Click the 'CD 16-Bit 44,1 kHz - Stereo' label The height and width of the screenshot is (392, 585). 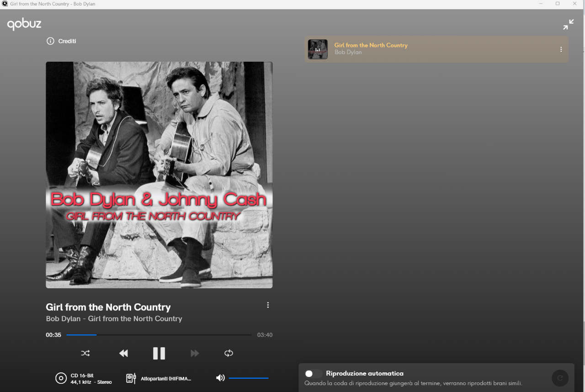click(91, 379)
